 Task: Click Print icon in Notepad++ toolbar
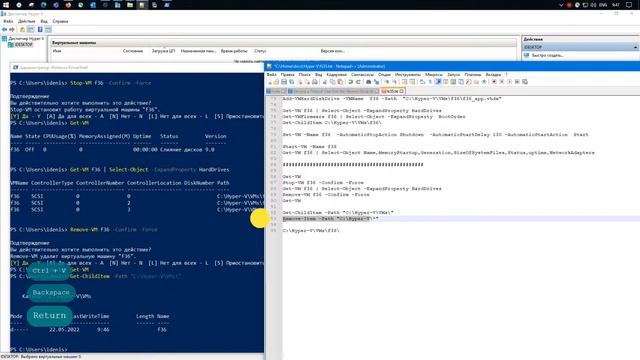point(315,82)
